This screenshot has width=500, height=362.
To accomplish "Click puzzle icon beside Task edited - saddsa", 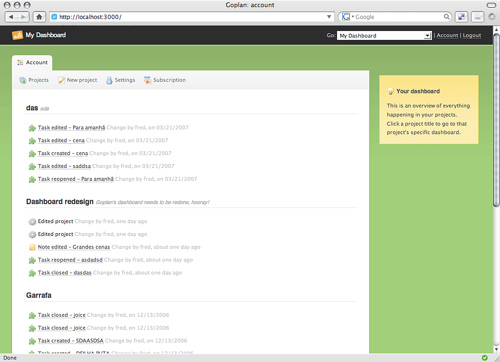I will [32, 167].
